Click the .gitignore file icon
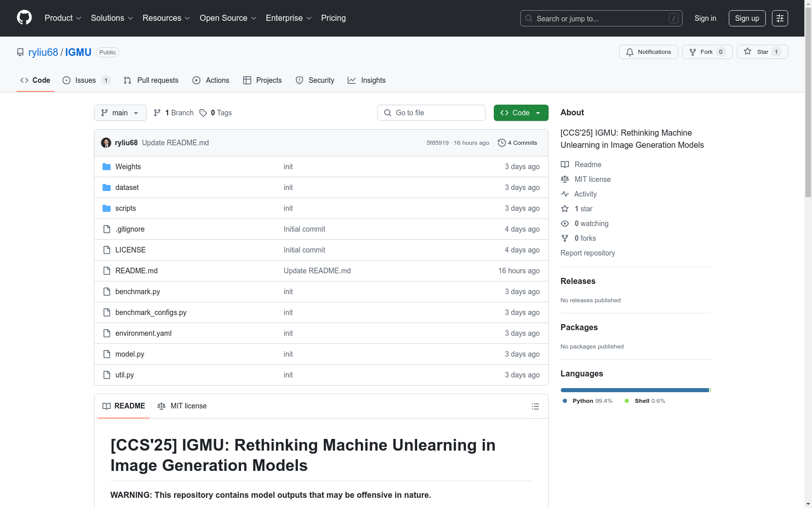Screen dimensions: 812x508 tap(107, 229)
